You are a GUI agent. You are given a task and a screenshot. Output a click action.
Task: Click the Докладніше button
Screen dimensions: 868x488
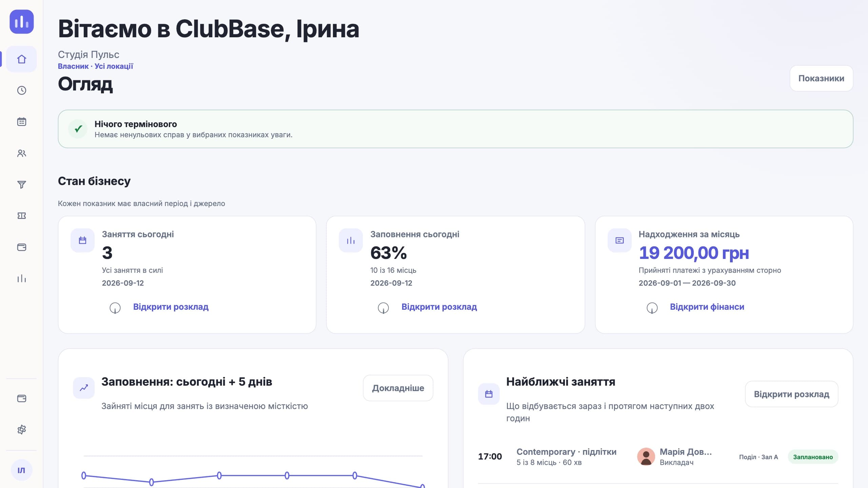[x=398, y=388]
